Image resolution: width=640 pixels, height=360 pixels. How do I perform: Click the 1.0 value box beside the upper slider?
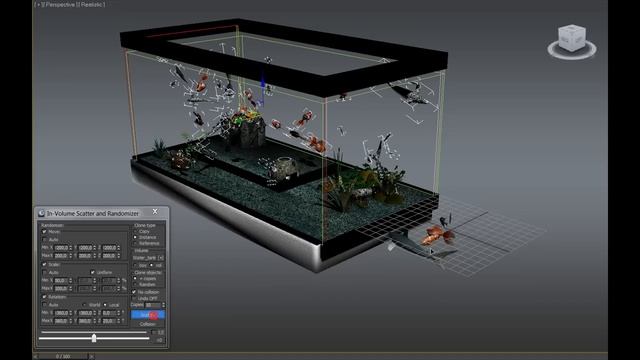pos(158,332)
